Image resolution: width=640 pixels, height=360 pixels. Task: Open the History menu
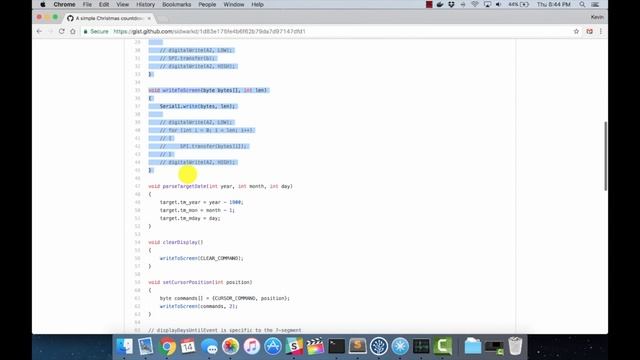[145, 4]
